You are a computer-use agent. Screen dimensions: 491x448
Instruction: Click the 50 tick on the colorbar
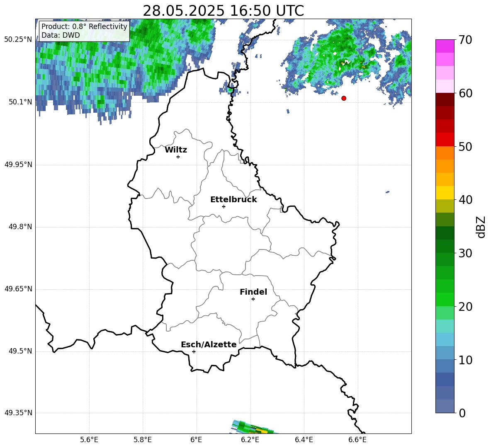pos(465,146)
